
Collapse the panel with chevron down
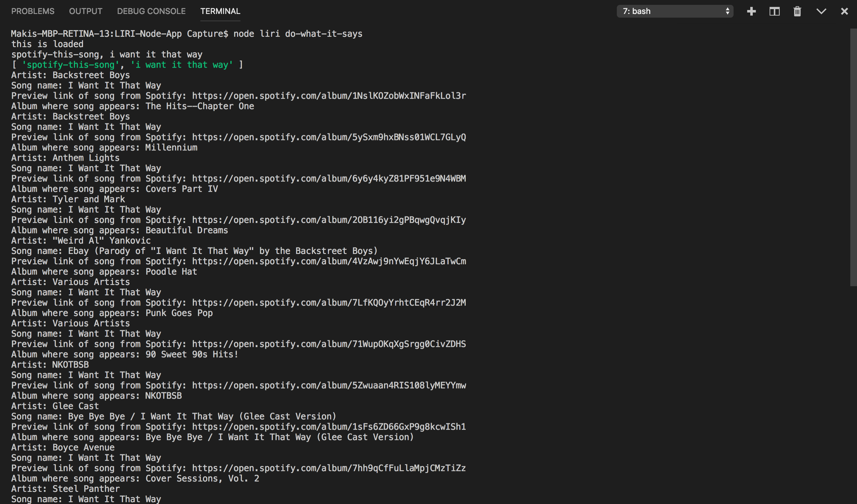(x=821, y=11)
